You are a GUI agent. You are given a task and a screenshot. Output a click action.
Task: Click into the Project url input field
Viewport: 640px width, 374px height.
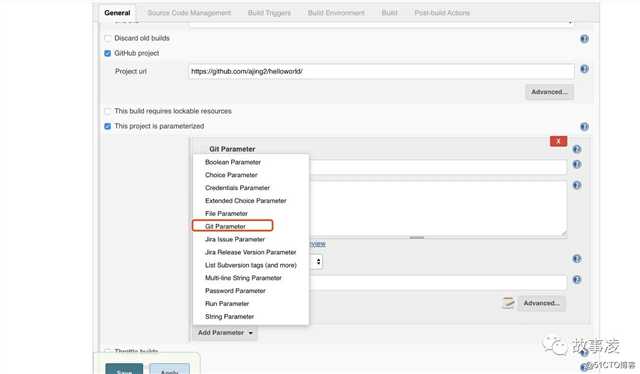pos(381,71)
